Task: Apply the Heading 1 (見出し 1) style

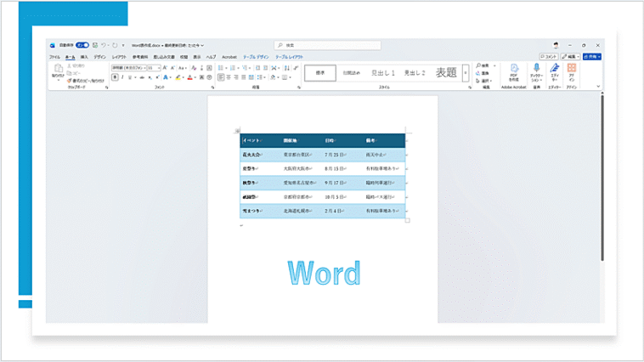Action: coord(383,73)
